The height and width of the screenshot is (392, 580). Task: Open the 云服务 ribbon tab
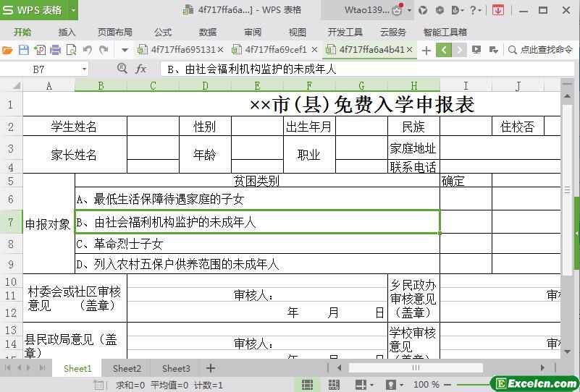[x=393, y=32]
